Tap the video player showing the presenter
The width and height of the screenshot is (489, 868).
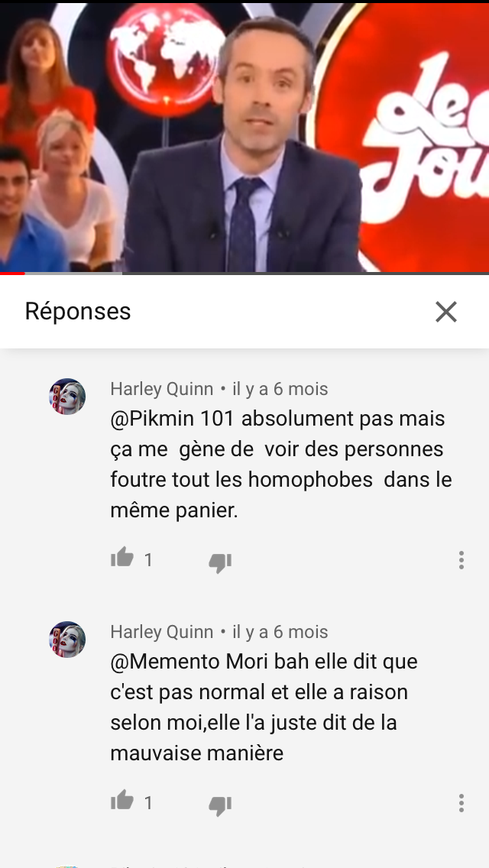[244, 136]
